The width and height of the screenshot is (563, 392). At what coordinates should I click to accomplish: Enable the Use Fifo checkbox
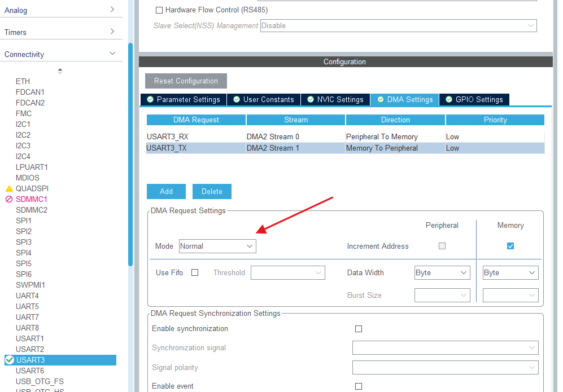click(195, 272)
